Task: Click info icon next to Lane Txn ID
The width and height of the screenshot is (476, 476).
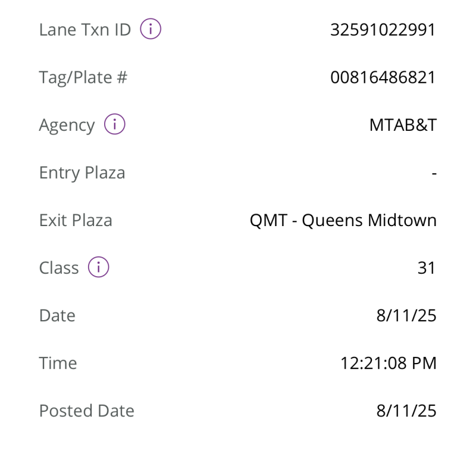Action: point(151,29)
